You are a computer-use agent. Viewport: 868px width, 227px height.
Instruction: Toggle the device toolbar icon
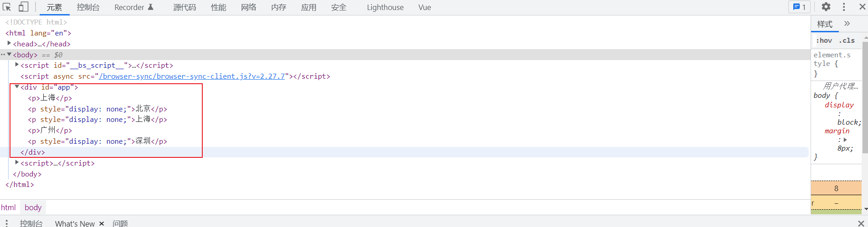coord(23,7)
